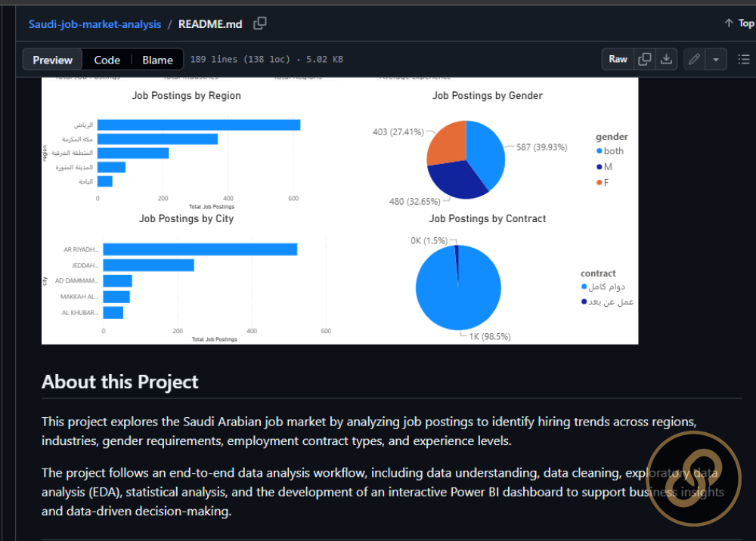Switch to the Preview tab
Screen dimensions: 756x541
52,60
